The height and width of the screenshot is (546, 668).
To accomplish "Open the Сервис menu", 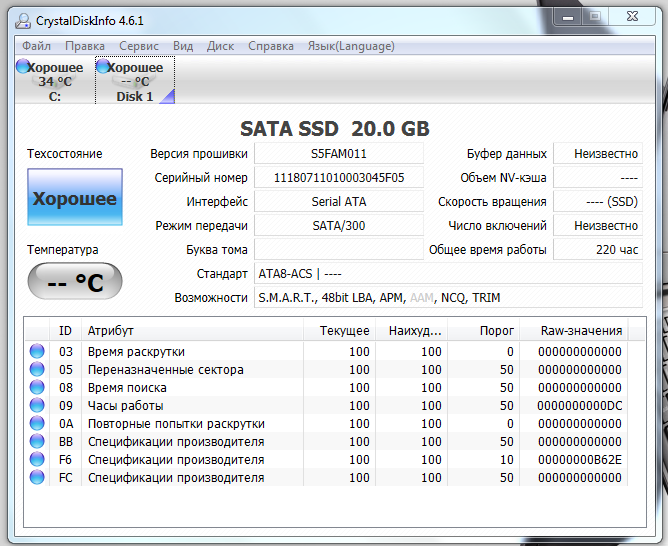I will [139, 46].
